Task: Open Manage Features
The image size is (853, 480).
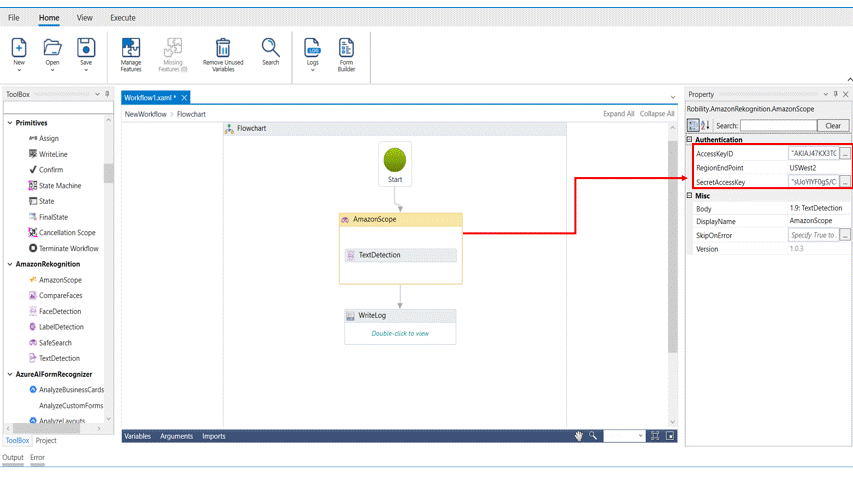Action: pos(131,47)
